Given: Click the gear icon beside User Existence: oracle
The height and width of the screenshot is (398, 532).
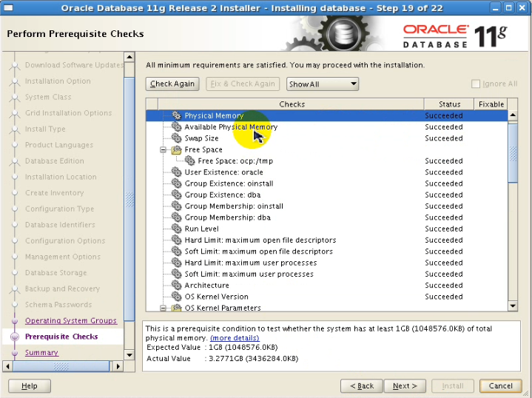Looking at the screenshot, I should tap(176, 172).
